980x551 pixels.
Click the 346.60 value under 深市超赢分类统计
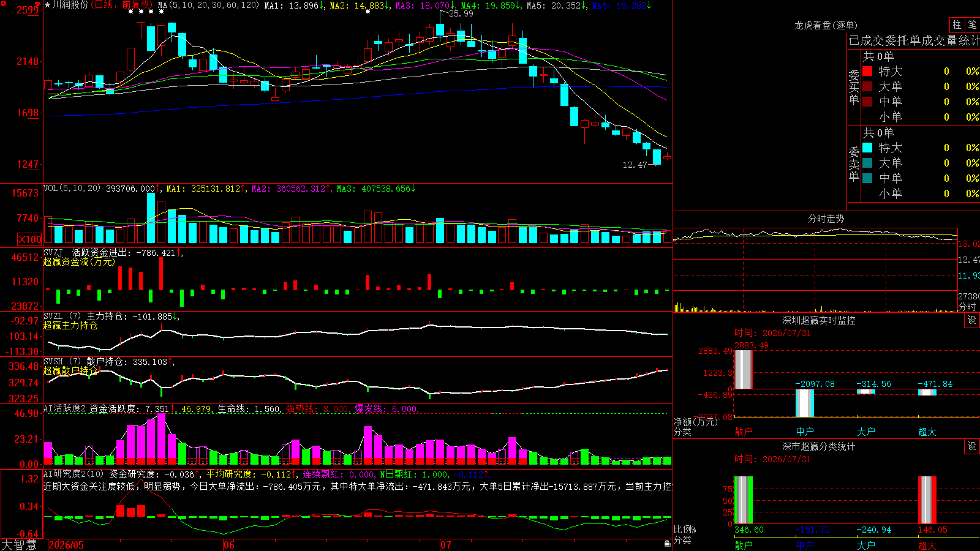[x=749, y=530]
